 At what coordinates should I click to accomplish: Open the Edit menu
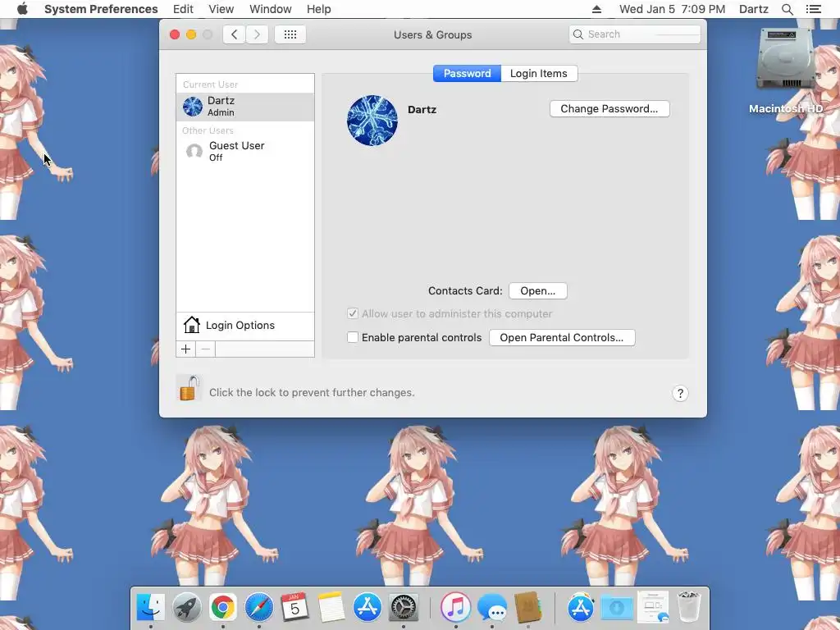183,9
